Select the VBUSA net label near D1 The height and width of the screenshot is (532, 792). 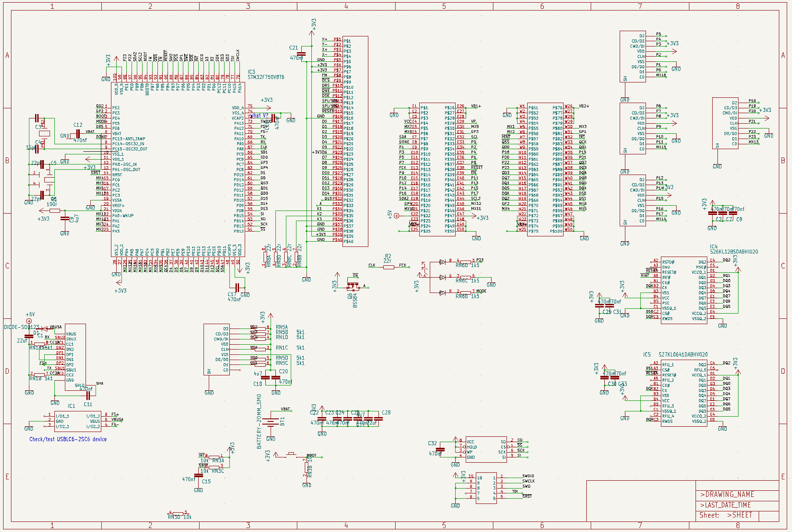tap(56, 327)
